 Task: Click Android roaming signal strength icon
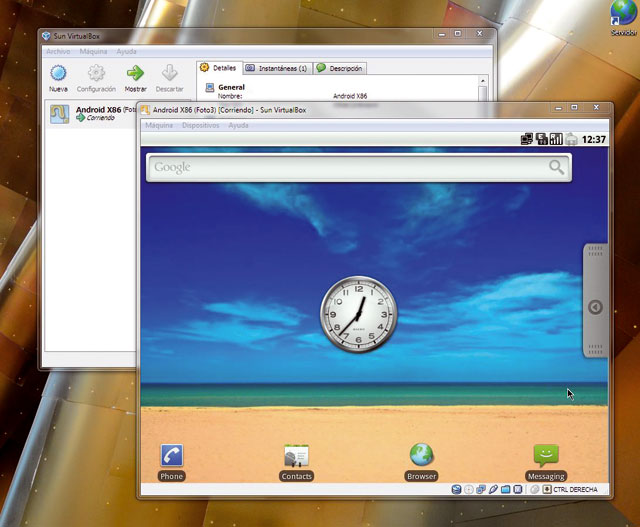(556, 139)
